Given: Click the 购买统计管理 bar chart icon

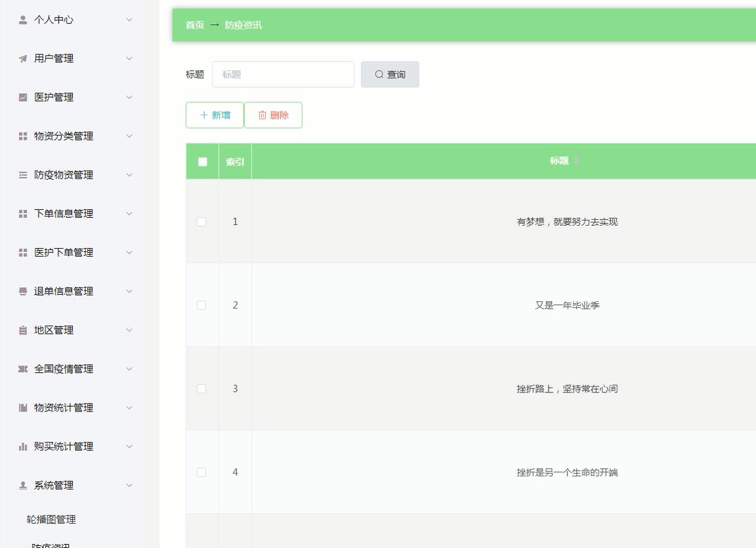Looking at the screenshot, I should pos(23,447).
